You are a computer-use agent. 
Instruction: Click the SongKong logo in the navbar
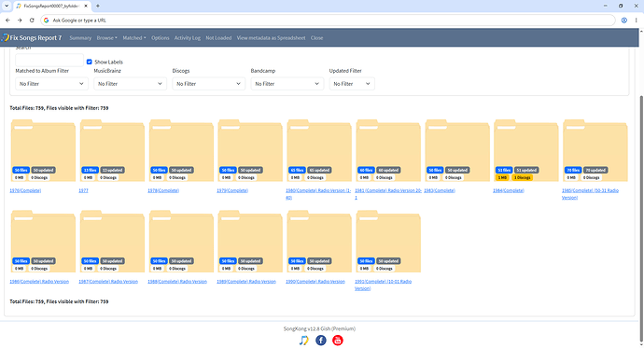click(x=5, y=37)
